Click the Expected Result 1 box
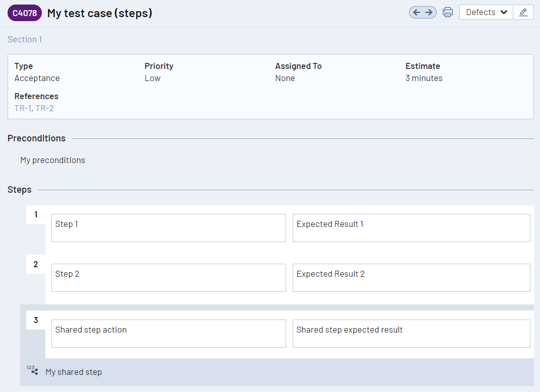This screenshot has width=540, height=392. coord(411,228)
